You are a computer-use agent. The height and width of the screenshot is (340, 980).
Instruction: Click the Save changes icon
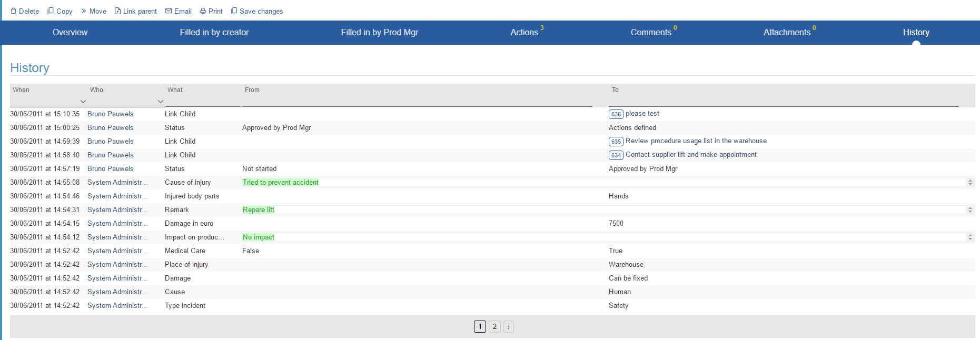pyautogui.click(x=234, y=11)
